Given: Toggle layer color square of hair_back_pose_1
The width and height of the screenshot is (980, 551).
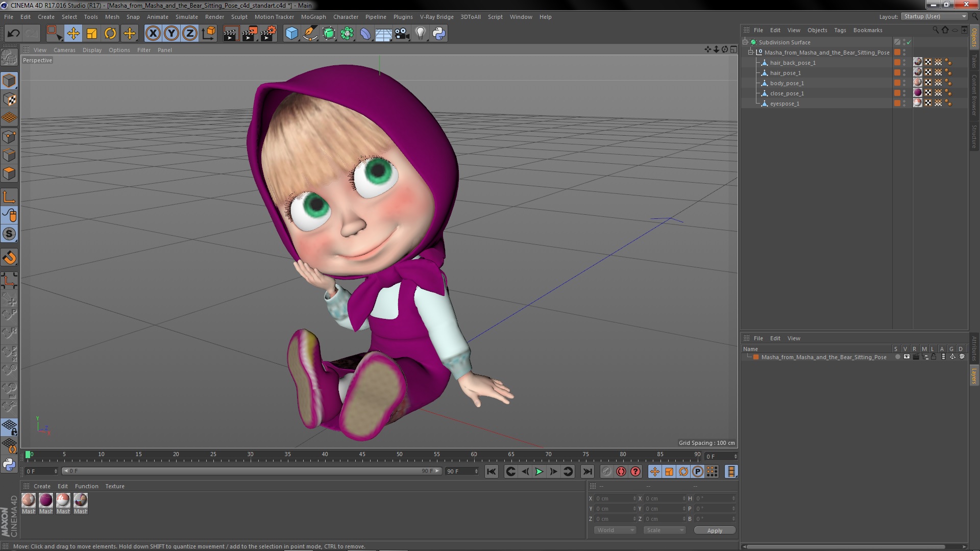Looking at the screenshot, I should coord(897,62).
